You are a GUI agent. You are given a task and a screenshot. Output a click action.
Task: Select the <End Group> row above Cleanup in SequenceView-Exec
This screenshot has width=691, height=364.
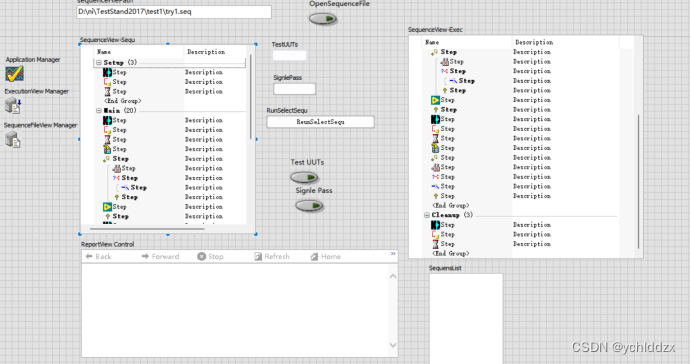[450, 205]
